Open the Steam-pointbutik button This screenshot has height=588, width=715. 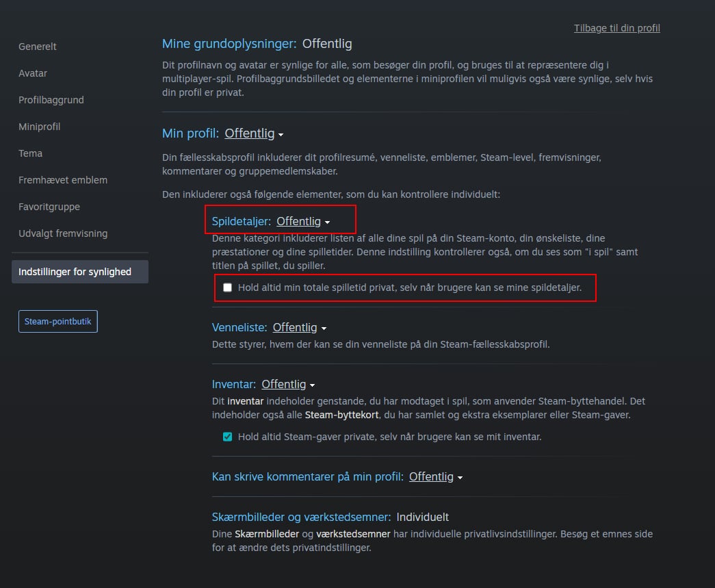tap(58, 321)
